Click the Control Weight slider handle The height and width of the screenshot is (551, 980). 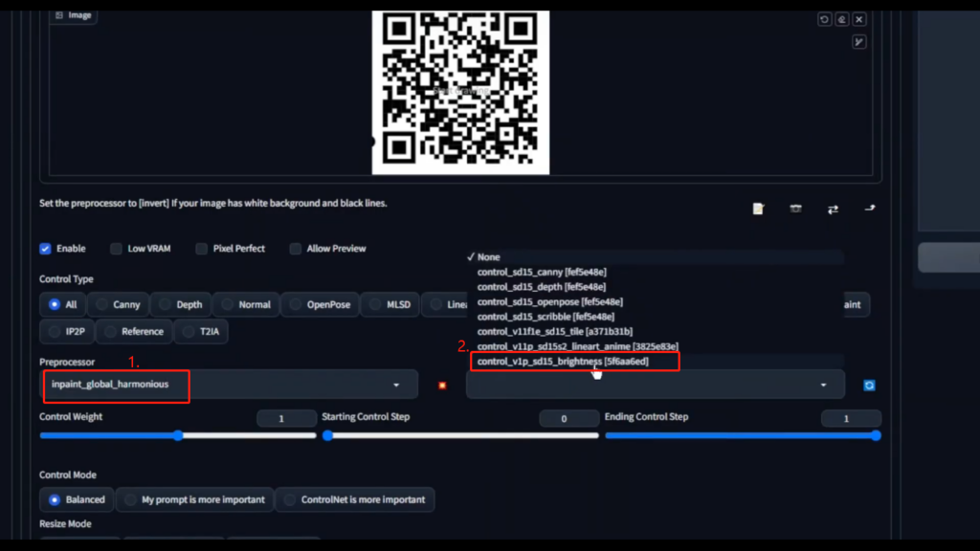pos(178,435)
